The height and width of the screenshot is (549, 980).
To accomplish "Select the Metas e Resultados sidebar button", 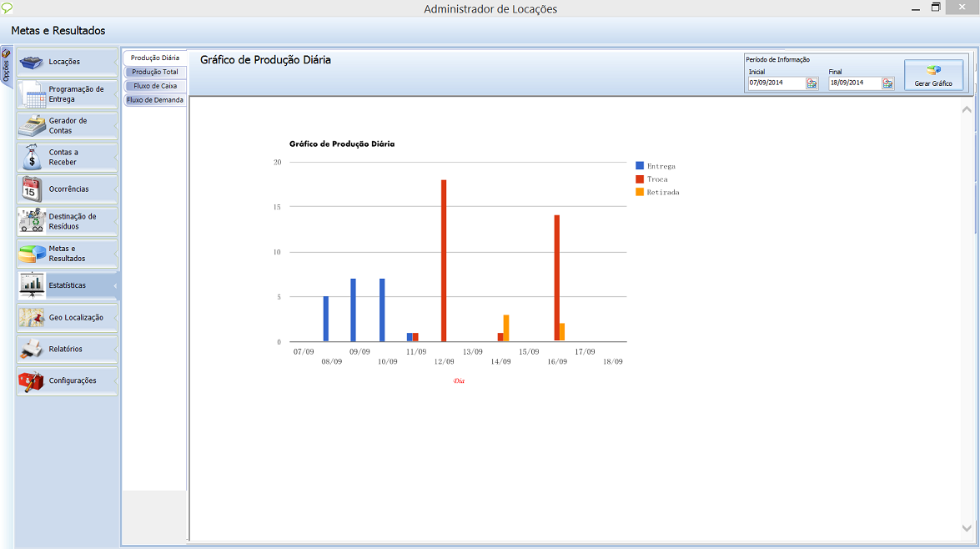I will pyautogui.click(x=67, y=254).
